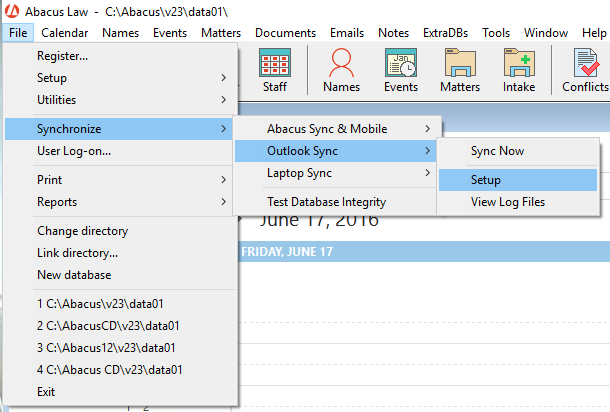Open Outlook Sync Setup

tap(518, 180)
